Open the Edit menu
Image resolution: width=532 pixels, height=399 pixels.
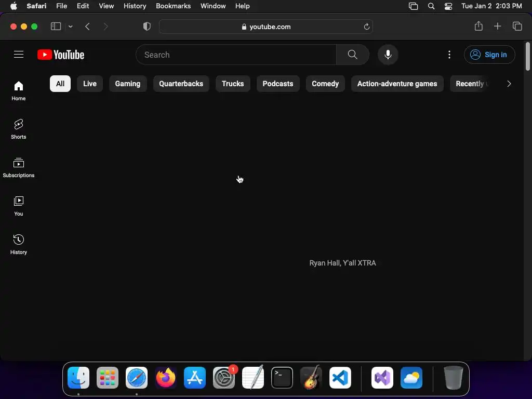pyautogui.click(x=83, y=6)
